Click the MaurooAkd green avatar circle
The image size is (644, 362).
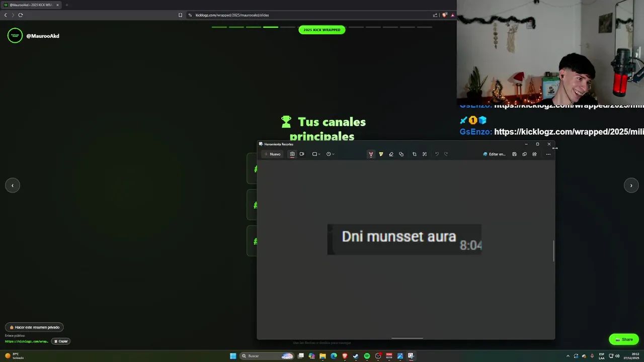[15, 36]
